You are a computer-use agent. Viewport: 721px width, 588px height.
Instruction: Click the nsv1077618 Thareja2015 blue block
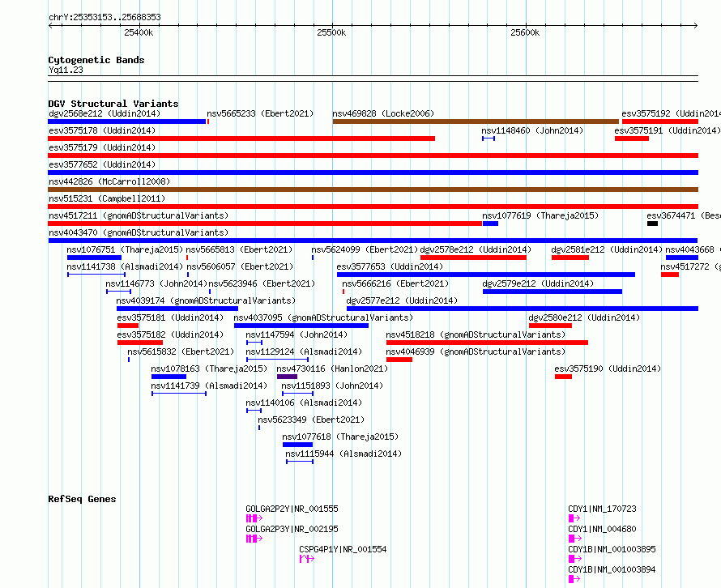coord(297,445)
